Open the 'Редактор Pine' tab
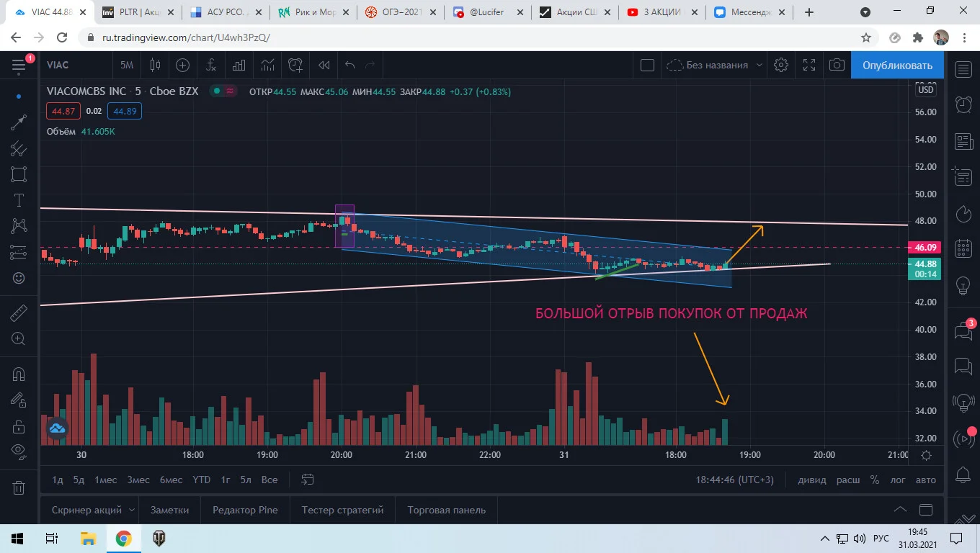This screenshot has height=553, width=980. 245,510
